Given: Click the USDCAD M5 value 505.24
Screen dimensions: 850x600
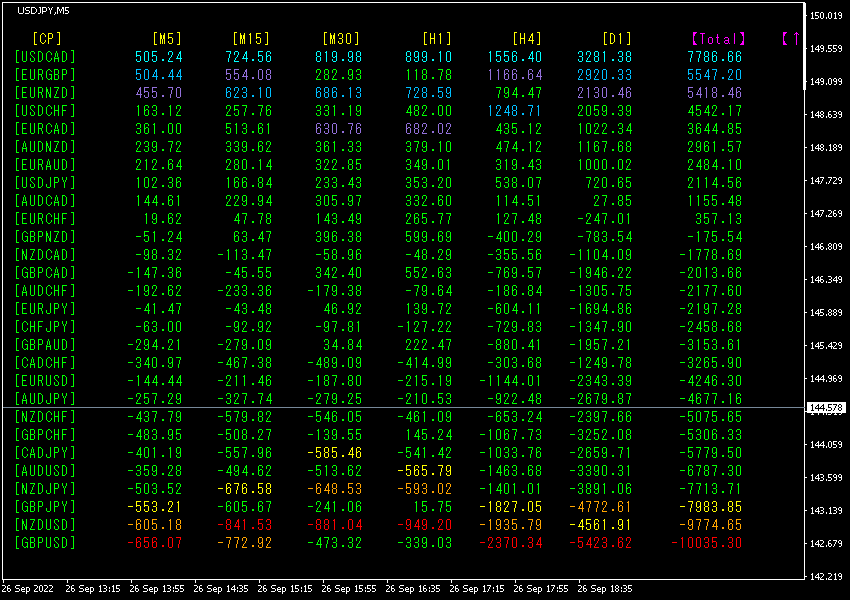Looking at the screenshot, I should [x=159, y=57].
